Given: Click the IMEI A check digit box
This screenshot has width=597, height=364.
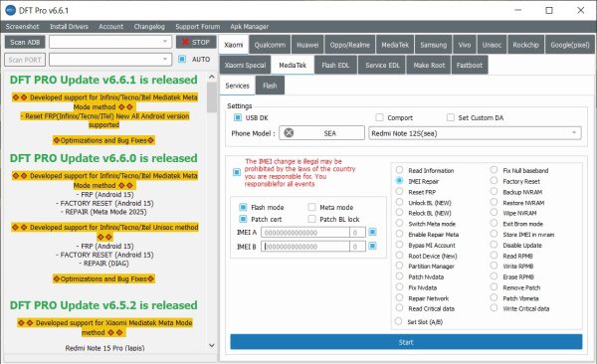Looking at the screenshot, I should (357, 233).
